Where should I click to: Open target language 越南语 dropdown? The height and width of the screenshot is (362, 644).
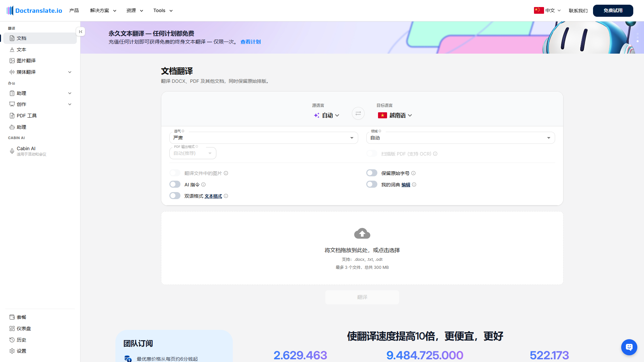pos(395,115)
